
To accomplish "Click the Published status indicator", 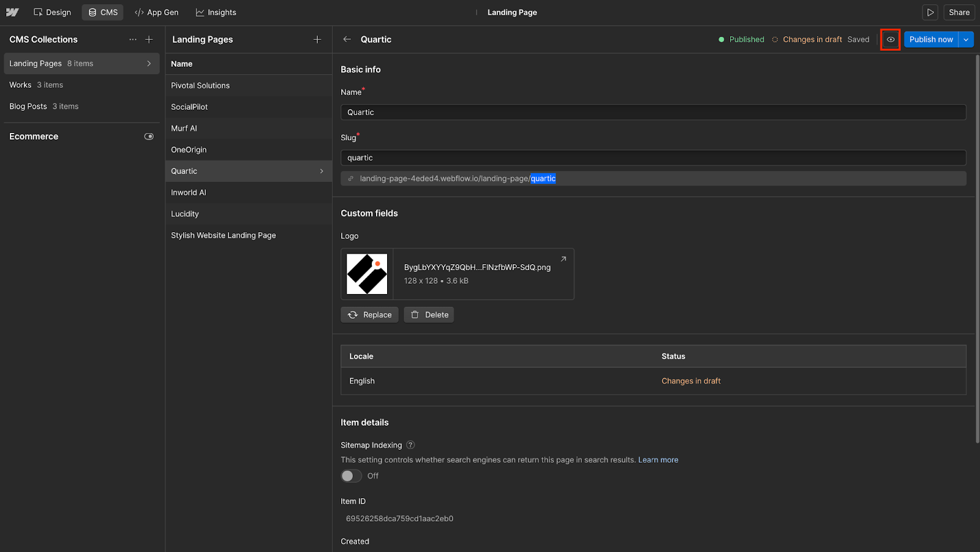I will point(741,39).
